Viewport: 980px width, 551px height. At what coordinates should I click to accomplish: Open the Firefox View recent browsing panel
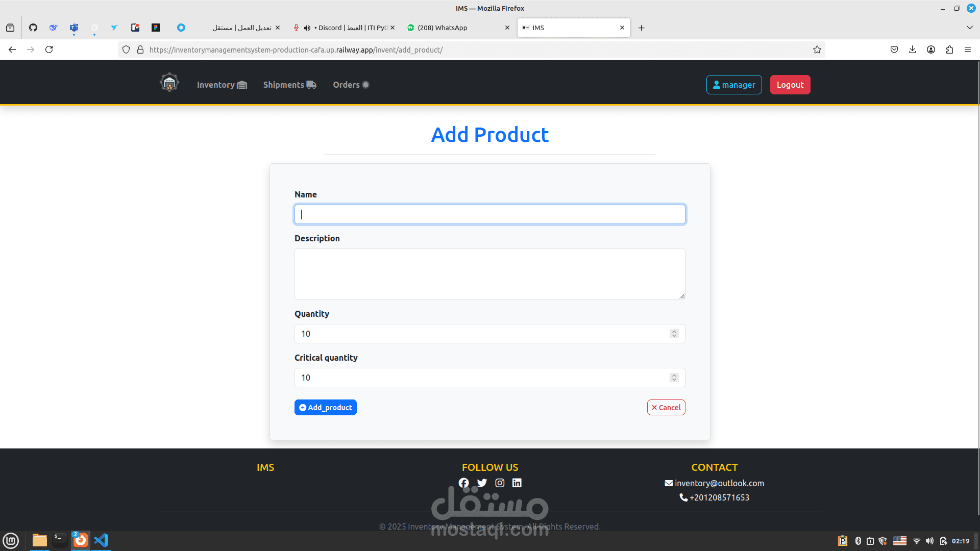[x=10, y=28]
